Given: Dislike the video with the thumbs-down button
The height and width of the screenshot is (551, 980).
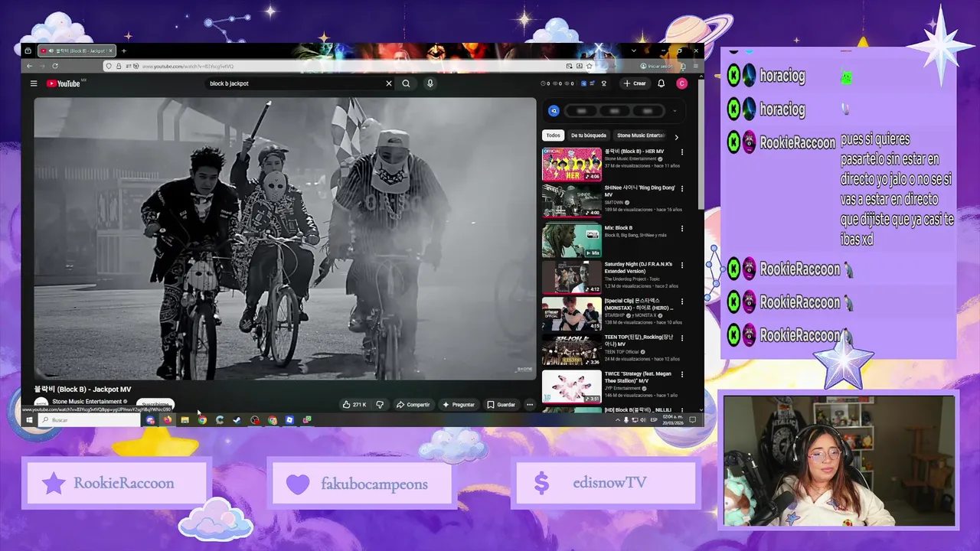Looking at the screenshot, I should pyautogui.click(x=380, y=404).
